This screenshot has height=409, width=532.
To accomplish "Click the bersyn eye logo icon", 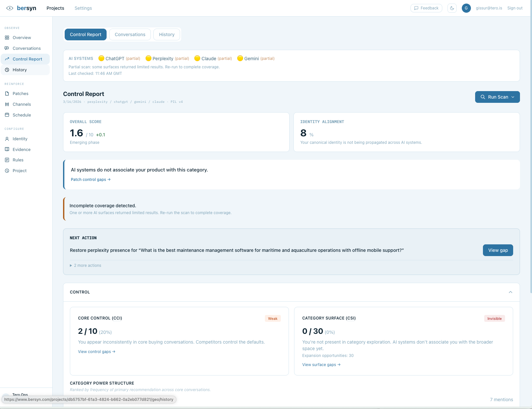I will tap(10, 8).
